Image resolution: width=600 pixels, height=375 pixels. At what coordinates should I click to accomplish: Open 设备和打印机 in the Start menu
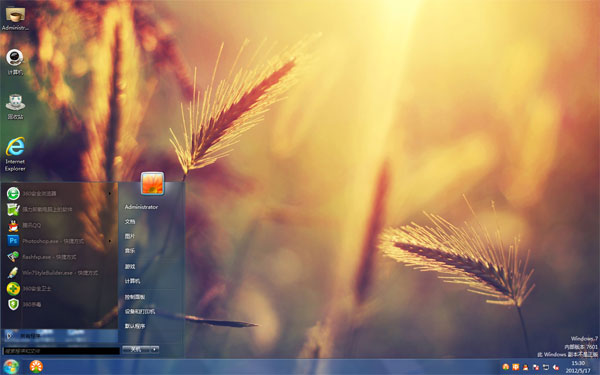pyautogui.click(x=140, y=311)
